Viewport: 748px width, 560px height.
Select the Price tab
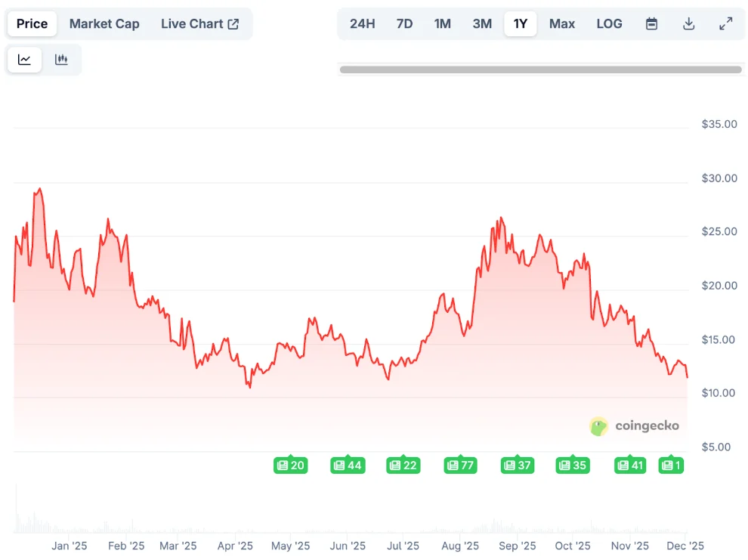click(32, 23)
